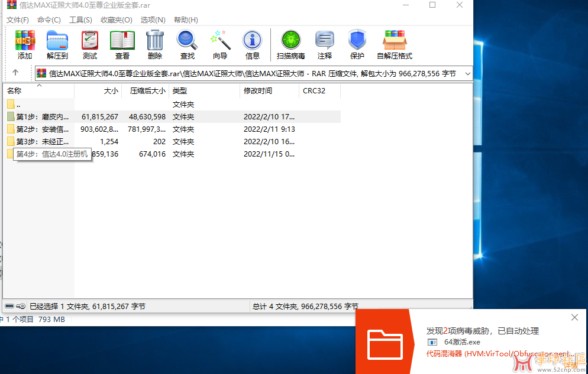
Task: Open the 帮助(H) menu
Action: (x=186, y=20)
